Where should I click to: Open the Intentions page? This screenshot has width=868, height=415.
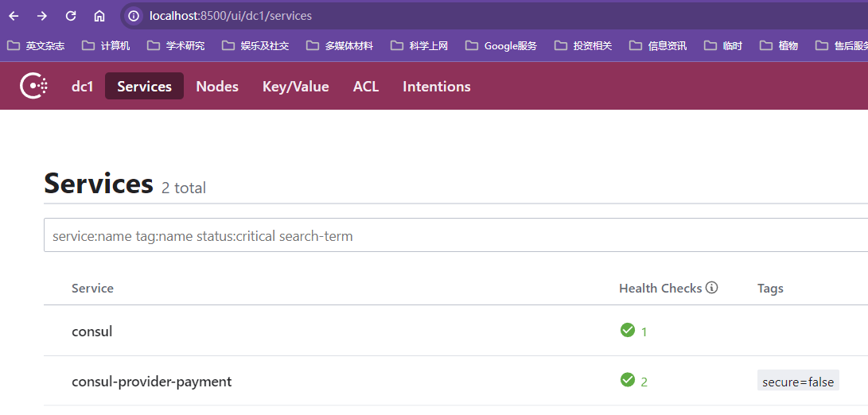click(x=436, y=87)
